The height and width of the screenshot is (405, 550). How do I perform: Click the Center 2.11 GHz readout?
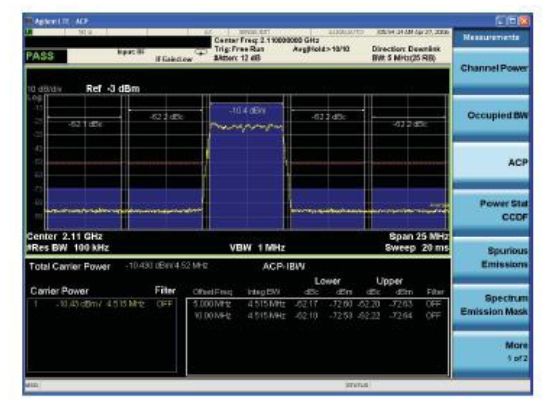click(65, 236)
